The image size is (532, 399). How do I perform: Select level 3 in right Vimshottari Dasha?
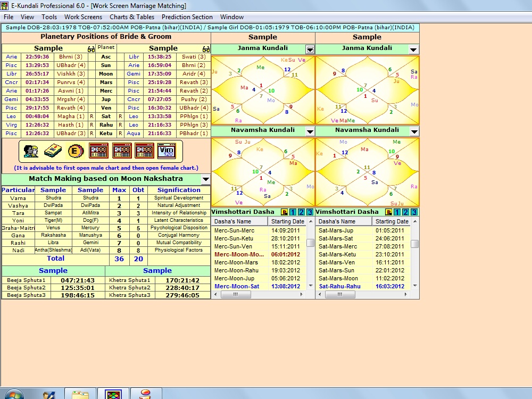[x=414, y=212]
